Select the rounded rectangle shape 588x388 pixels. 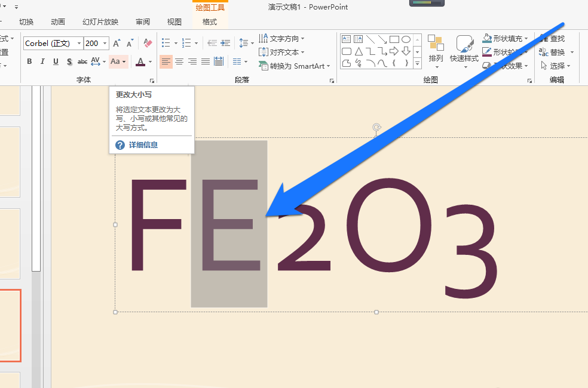pos(347,51)
